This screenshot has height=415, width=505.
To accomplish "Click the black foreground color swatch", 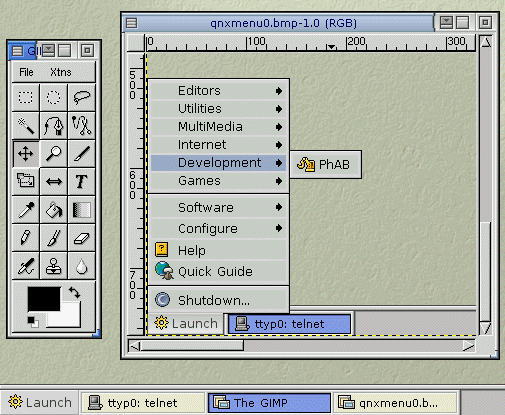I will pos(44,299).
